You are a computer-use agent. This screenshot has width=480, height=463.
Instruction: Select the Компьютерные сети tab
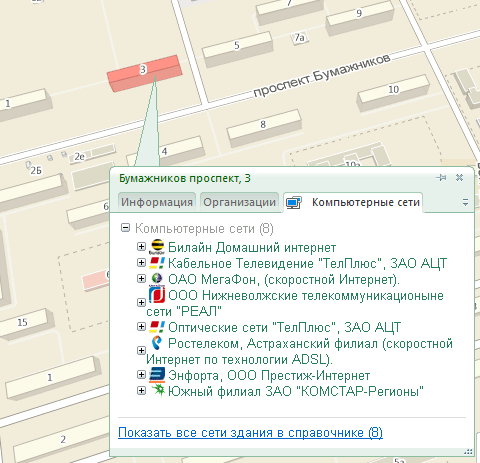[x=353, y=202]
